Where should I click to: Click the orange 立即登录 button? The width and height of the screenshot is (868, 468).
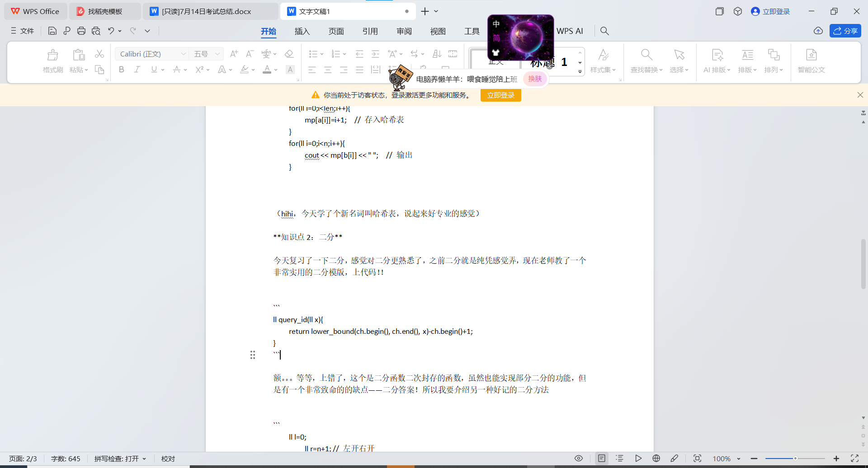click(500, 95)
